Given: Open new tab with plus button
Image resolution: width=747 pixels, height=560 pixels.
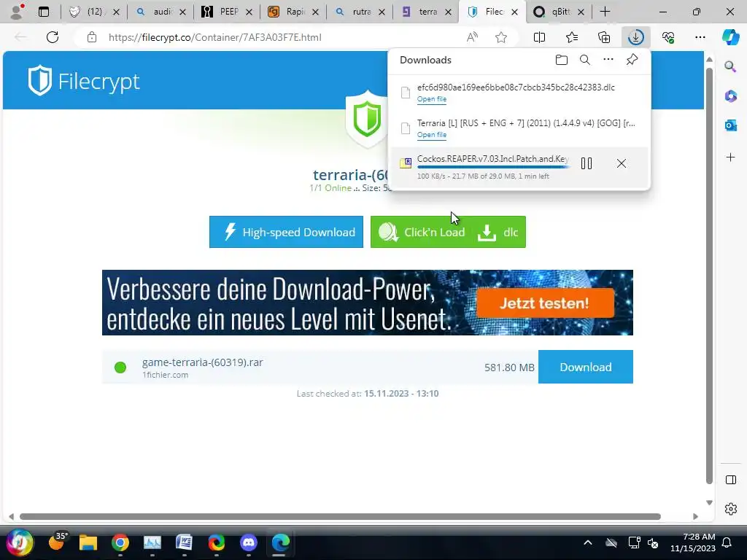Looking at the screenshot, I should 605,12.
